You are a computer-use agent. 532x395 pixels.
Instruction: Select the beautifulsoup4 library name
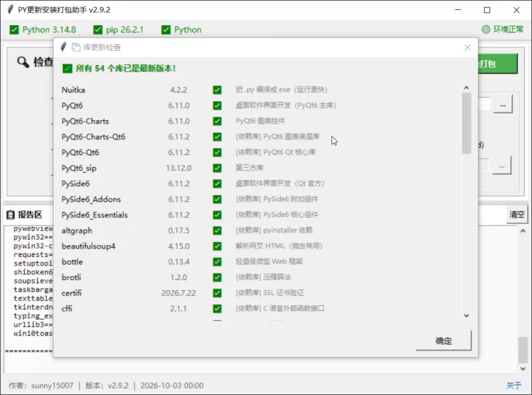tap(89, 246)
